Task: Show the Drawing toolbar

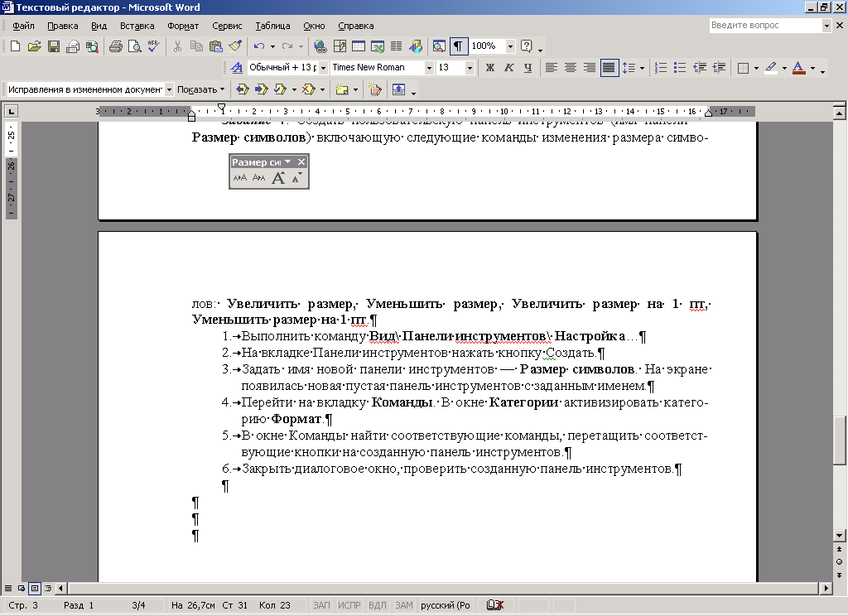Action: point(416,46)
